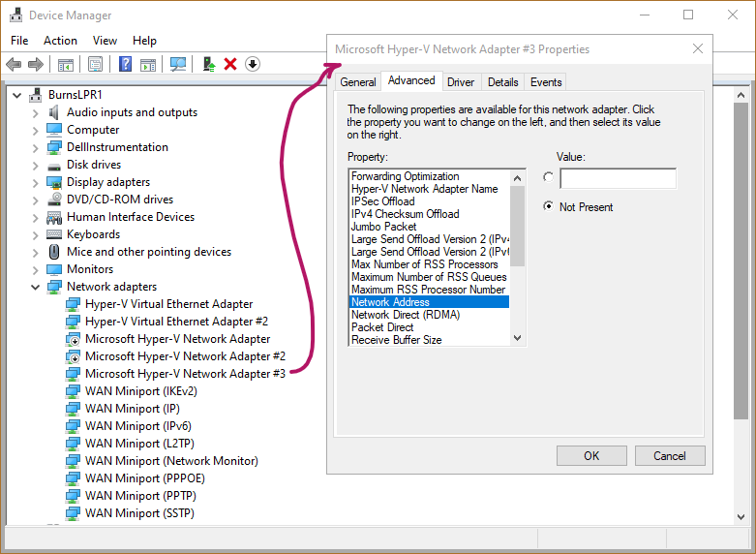
Task: Click the Device Manager scroll down arrow
Action: [741, 517]
